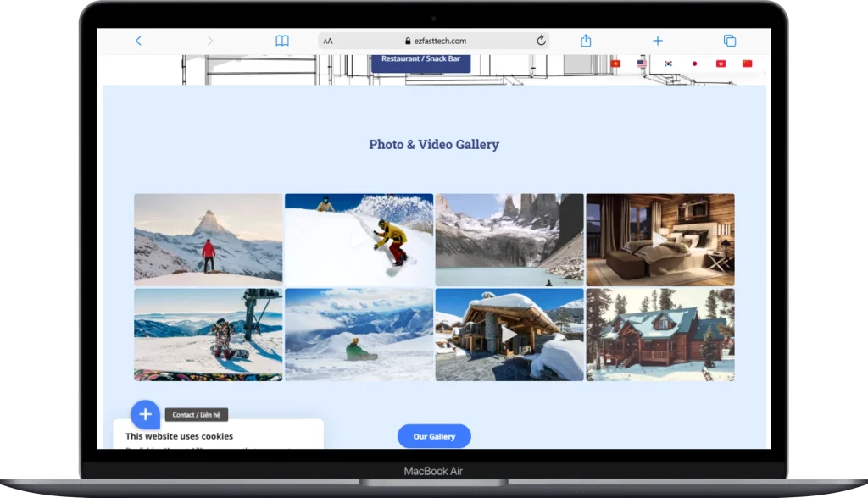
Task: Open a new tab with the plus icon
Action: pyautogui.click(x=658, y=41)
